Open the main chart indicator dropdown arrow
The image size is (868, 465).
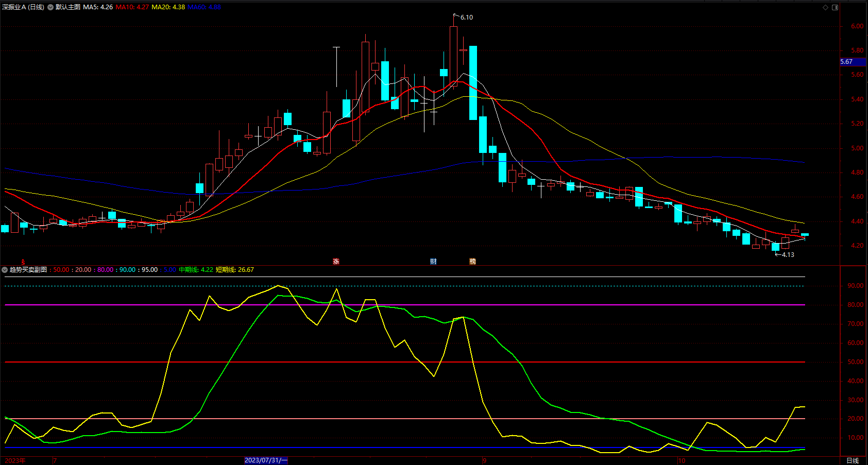pos(50,7)
